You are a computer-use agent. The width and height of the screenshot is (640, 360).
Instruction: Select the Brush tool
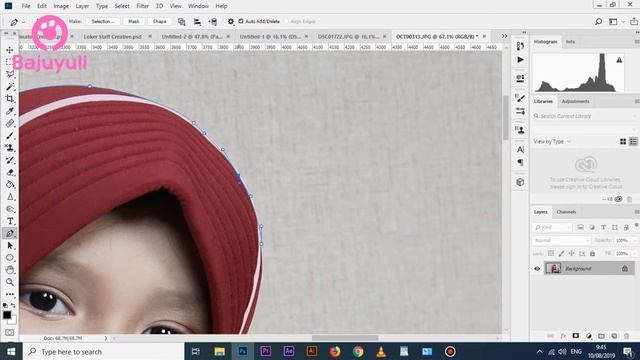(x=10, y=136)
